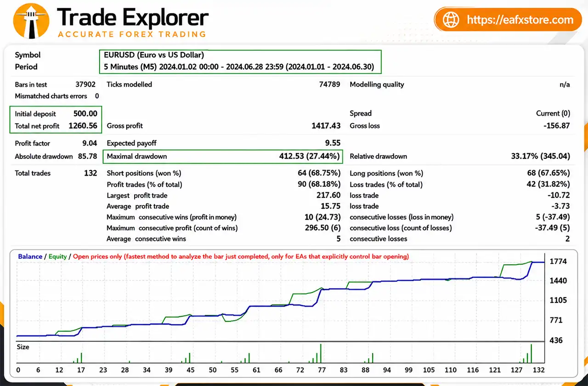Click the globe icon beside the website address
588x386 pixels.
pos(451,20)
